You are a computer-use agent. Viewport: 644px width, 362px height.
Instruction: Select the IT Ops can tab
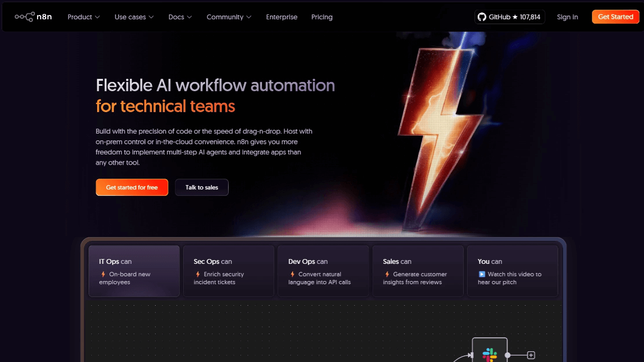(134, 271)
